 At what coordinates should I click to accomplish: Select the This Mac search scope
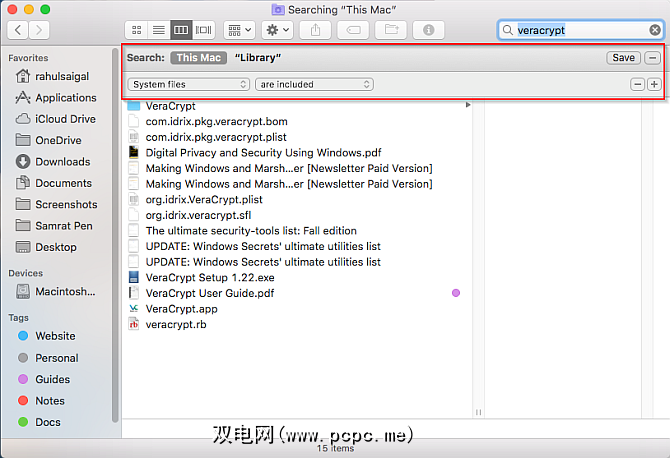pos(197,58)
